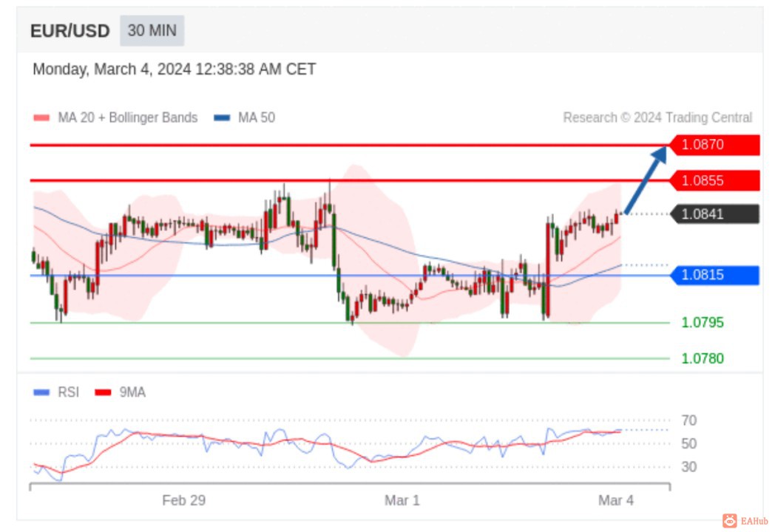The height and width of the screenshot is (532, 775).
Task: Click the 1.0815 pivot price tag
Action: pos(714,275)
